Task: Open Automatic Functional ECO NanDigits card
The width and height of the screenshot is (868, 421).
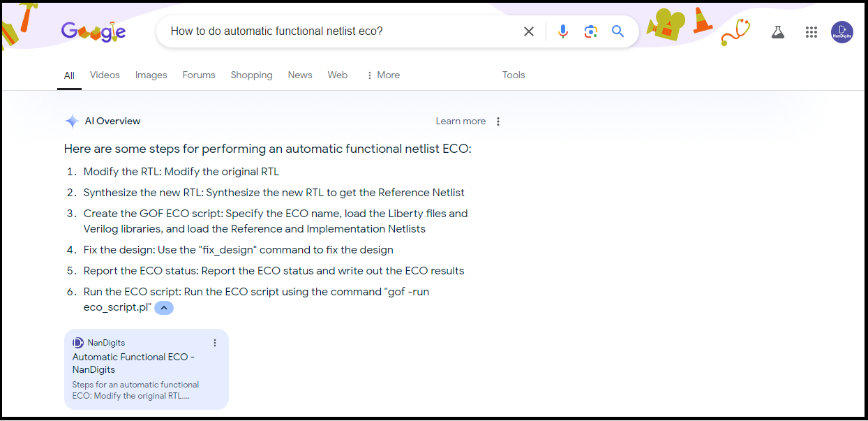Action: coord(133,363)
